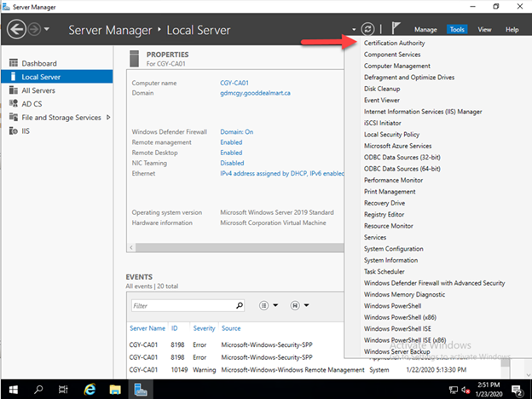Screen dimensions: 532x399
Task: Select iSCSI Initiator entry
Action: pos(382,123)
